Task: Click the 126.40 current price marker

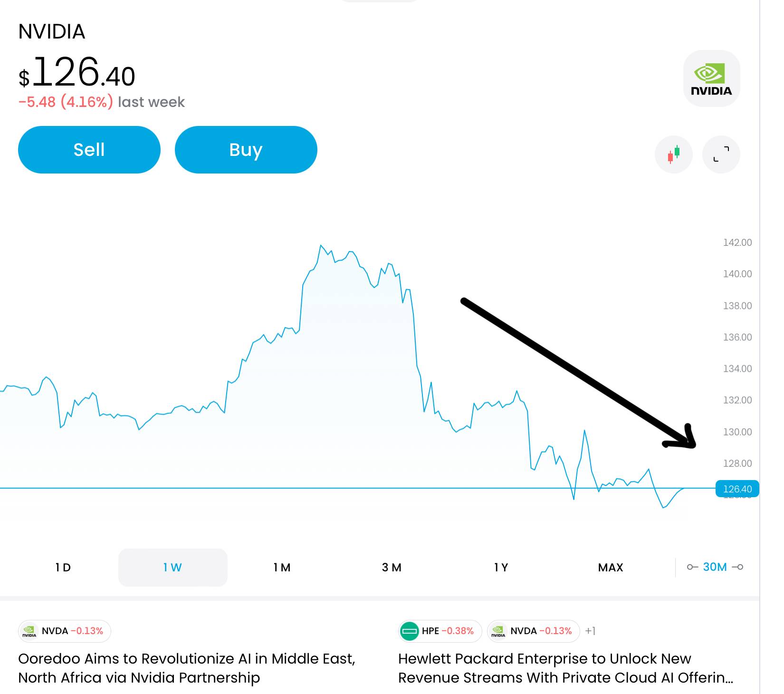Action: coord(737,489)
